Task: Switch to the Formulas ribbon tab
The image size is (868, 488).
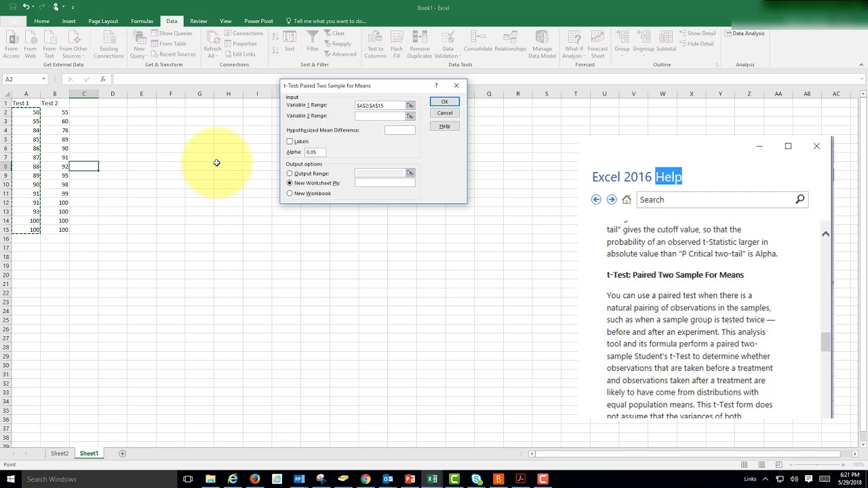Action: (x=142, y=21)
